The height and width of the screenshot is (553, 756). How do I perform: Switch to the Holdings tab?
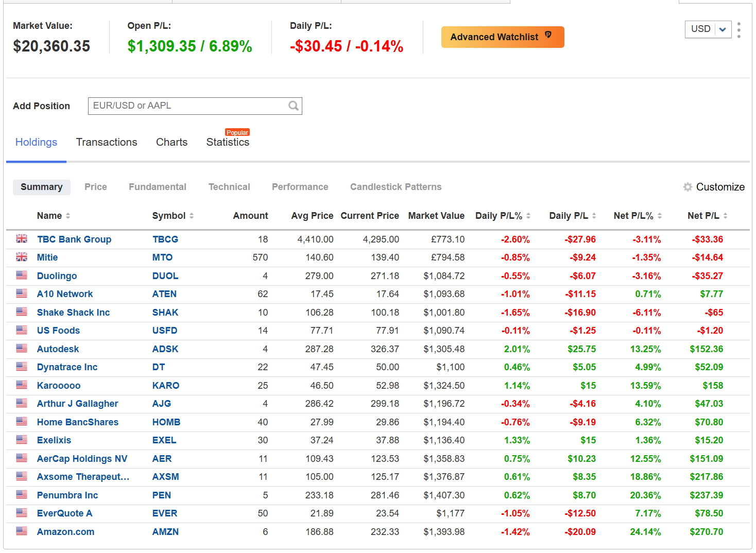pyautogui.click(x=36, y=142)
